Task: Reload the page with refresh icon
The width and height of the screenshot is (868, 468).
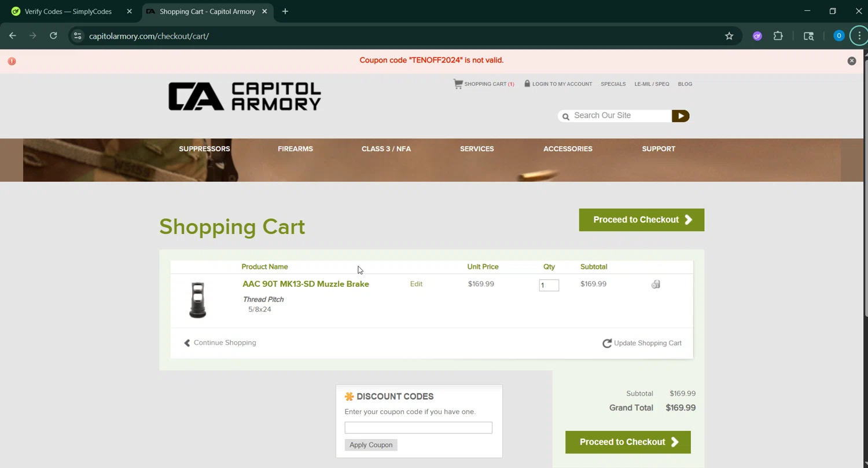Action: click(53, 36)
